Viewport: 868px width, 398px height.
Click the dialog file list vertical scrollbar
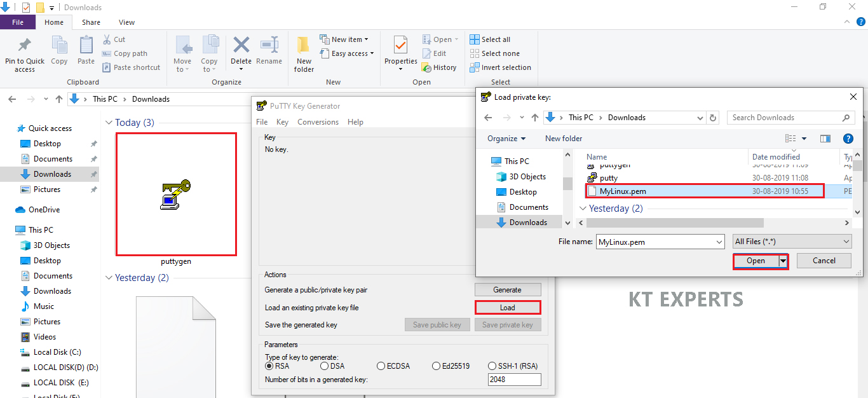pos(857,166)
